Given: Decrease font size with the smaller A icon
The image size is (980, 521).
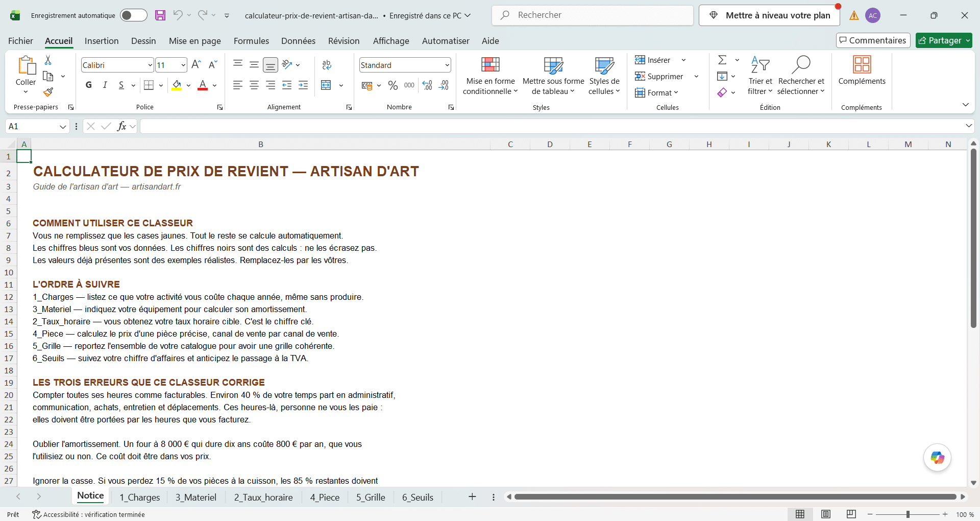Looking at the screenshot, I should (x=213, y=64).
